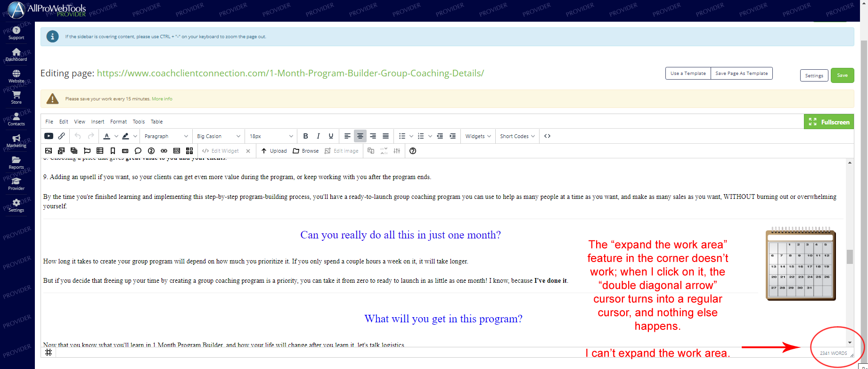Open Marketing in the left sidebar
The height and width of the screenshot is (369, 868).
[x=16, y=141]
